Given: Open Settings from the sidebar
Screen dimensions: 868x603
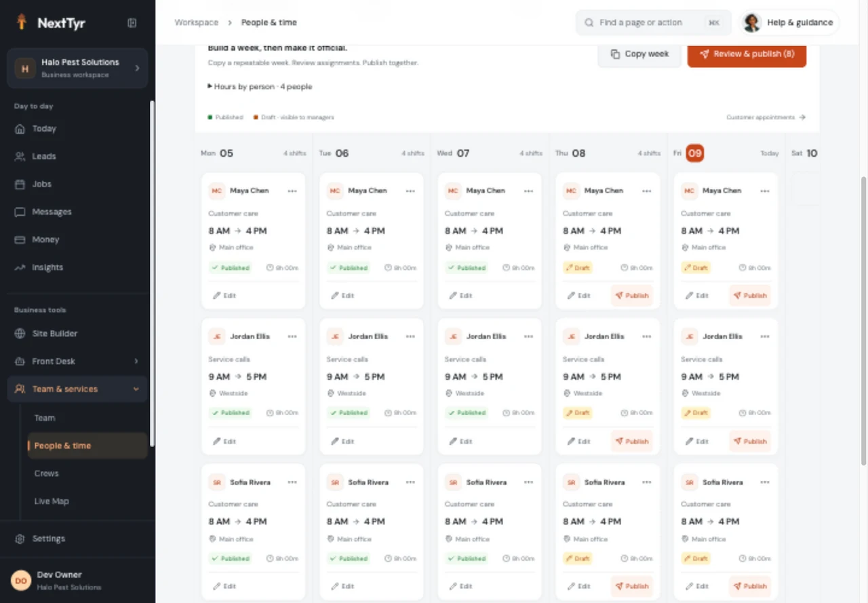Looking at the screenshot, I should tap(77, 539).
